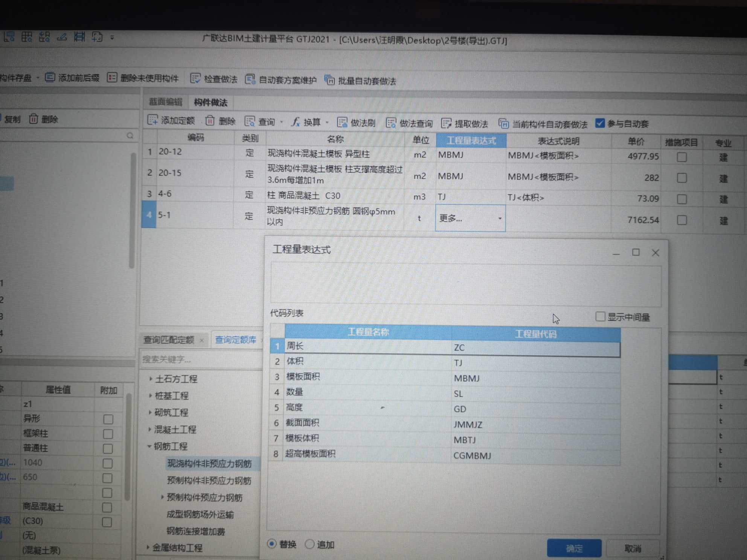Open 构件存盘 dropdown arrow
The height and width of the screenshot is (560, 747).
[38, 78]
